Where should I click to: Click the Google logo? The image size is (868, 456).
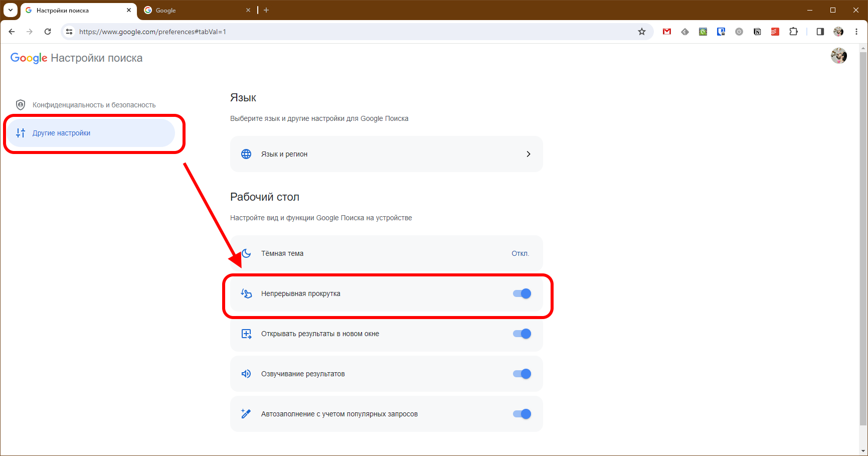click(29, 58)
